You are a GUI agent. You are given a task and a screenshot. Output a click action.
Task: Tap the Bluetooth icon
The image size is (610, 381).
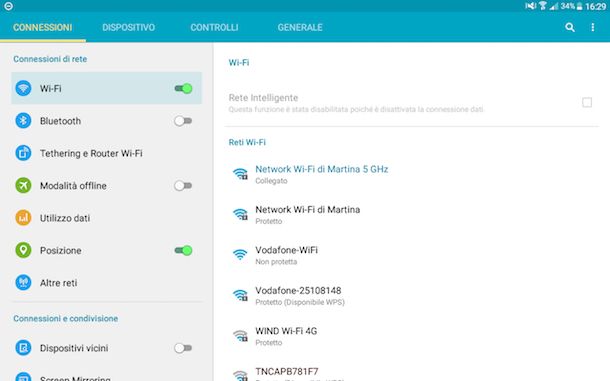23,121
